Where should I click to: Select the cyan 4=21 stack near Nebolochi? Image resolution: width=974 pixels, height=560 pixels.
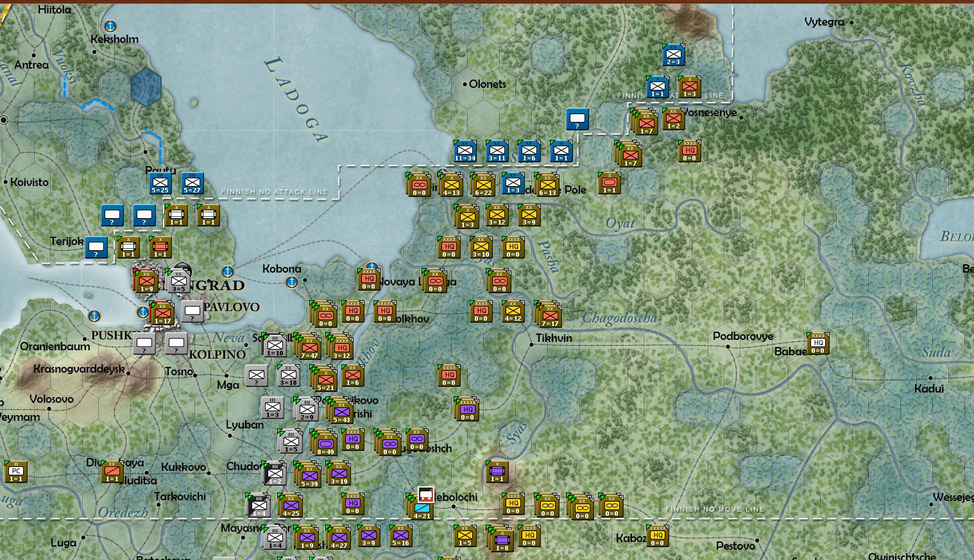point(420,507)
